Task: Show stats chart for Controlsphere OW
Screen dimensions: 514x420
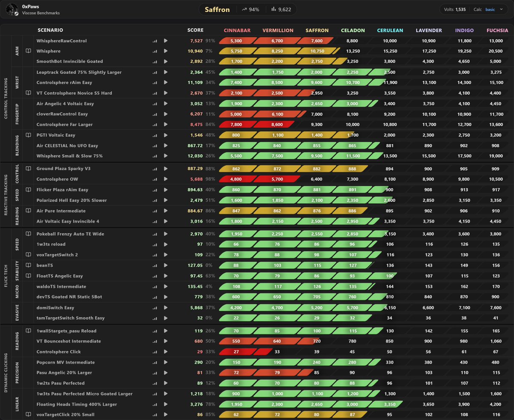Action: tap(155, 179)
